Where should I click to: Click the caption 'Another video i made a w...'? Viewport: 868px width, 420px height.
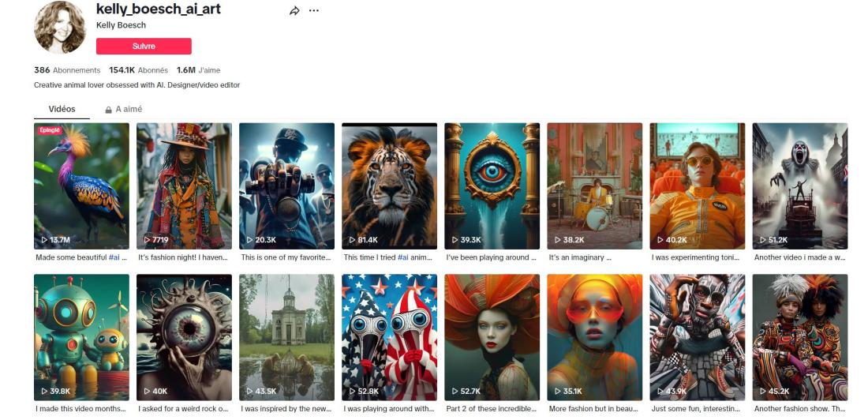[x=799, y=257]
